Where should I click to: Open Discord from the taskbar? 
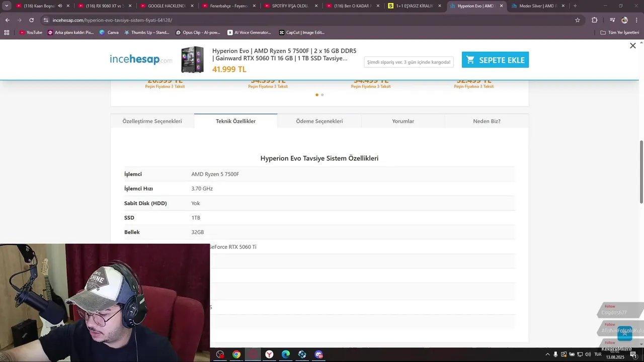pyautogui.click(x=318, y=354)
